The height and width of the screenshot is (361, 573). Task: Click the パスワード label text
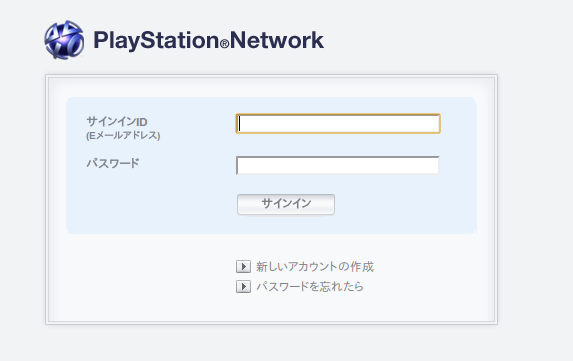click(x=113, y=163)
